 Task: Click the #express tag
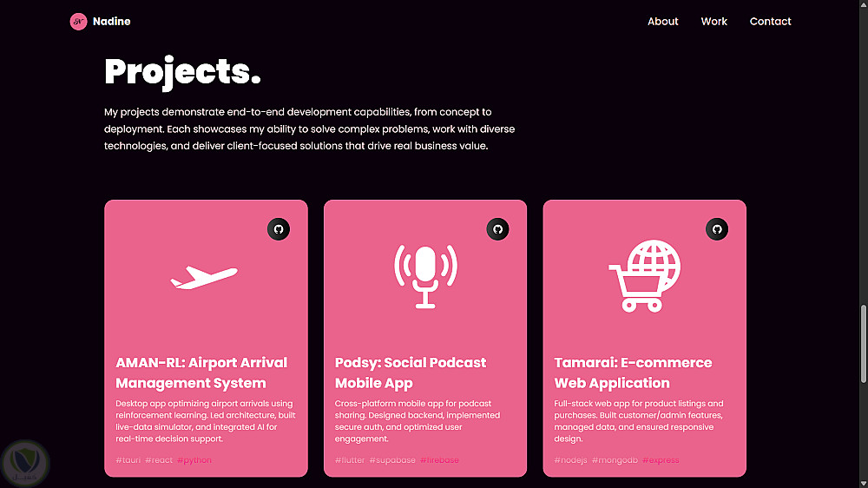[x=661, y=460]
